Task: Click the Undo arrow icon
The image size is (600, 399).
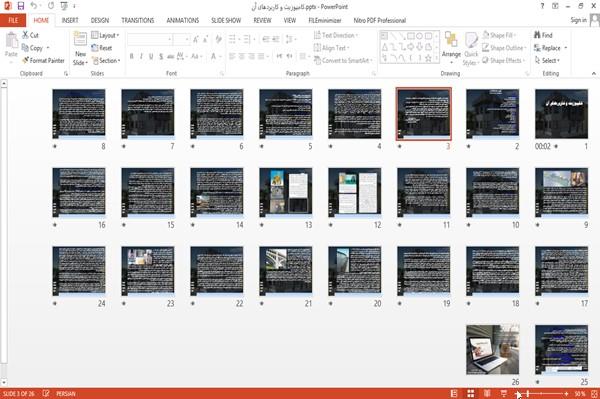Action: click(x=34, y=6)
